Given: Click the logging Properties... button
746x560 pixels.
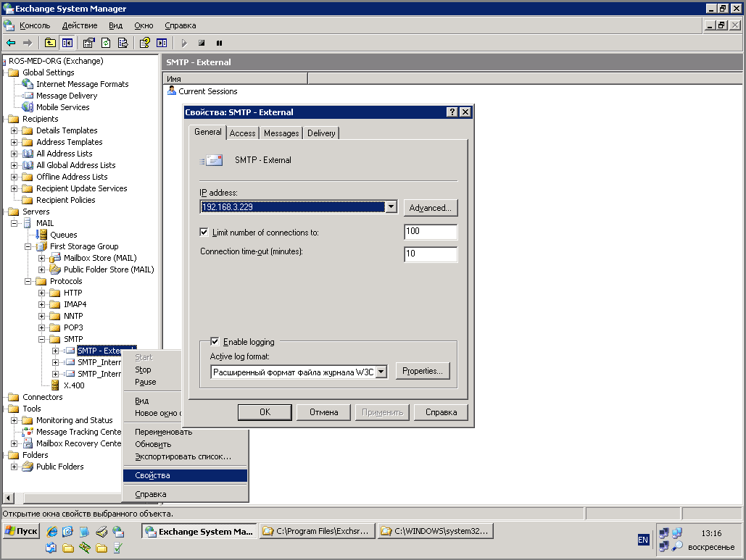Looking at the screenshot, I should (423, 371).
